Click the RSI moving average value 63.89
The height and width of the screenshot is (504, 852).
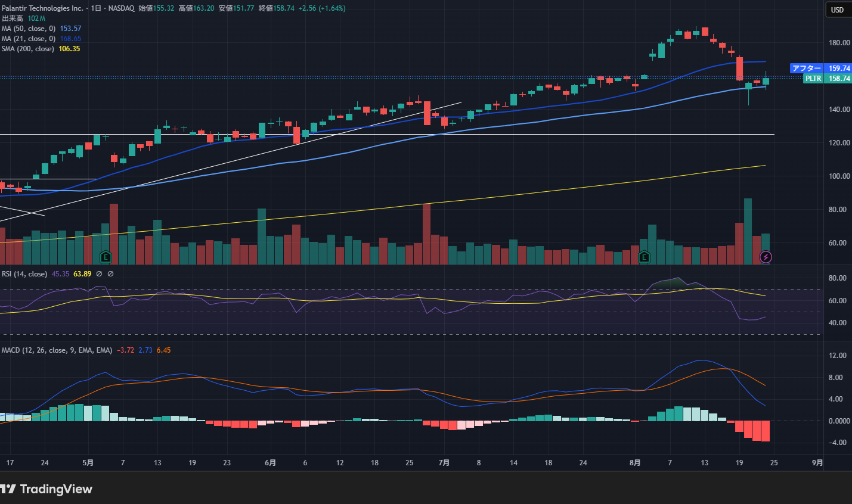point(82,274)
